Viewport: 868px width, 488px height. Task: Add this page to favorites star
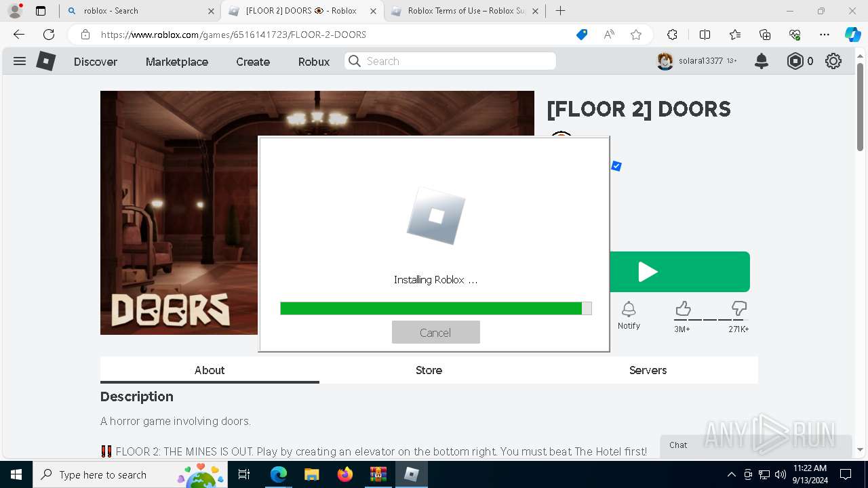[x=636, y=35]
